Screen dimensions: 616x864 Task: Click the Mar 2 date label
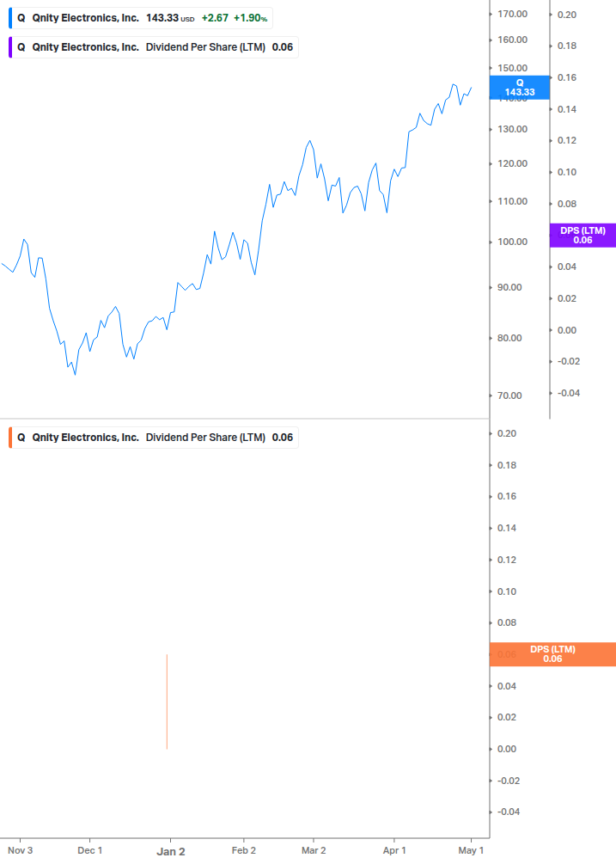(314, 851)
